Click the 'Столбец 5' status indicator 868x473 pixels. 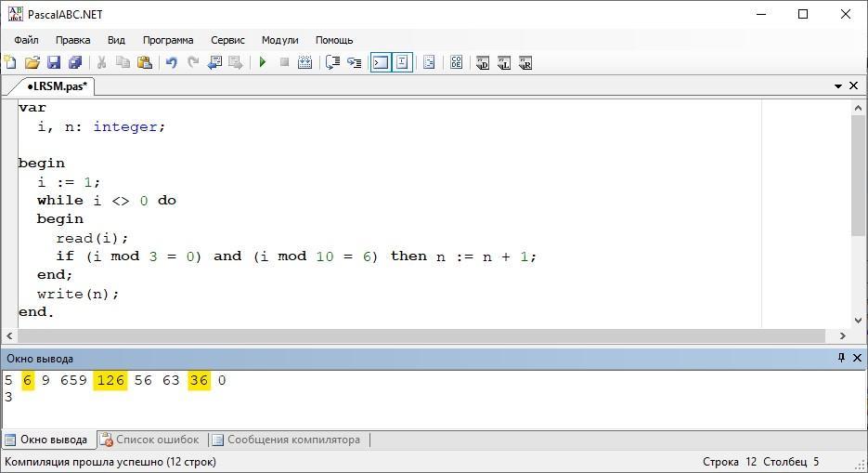tap(791, 462)
